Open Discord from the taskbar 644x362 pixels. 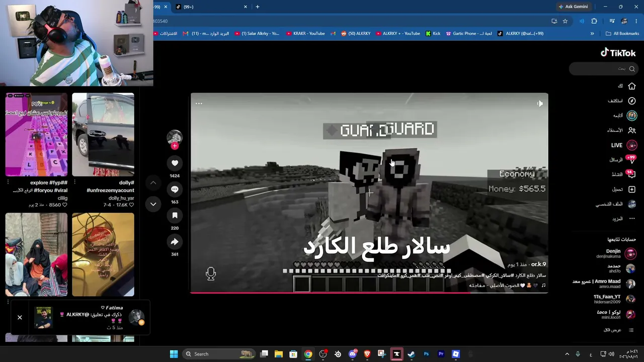click(352, 354)
